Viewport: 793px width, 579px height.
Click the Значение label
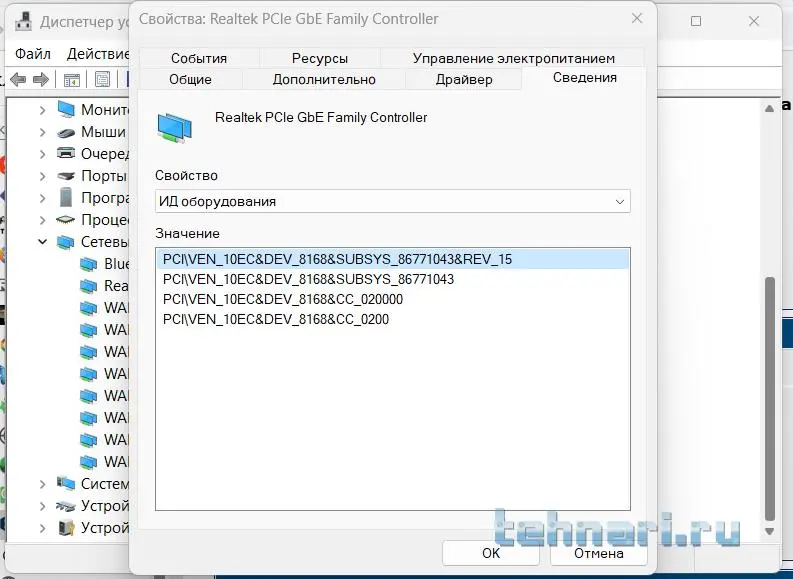pos(187,234)
